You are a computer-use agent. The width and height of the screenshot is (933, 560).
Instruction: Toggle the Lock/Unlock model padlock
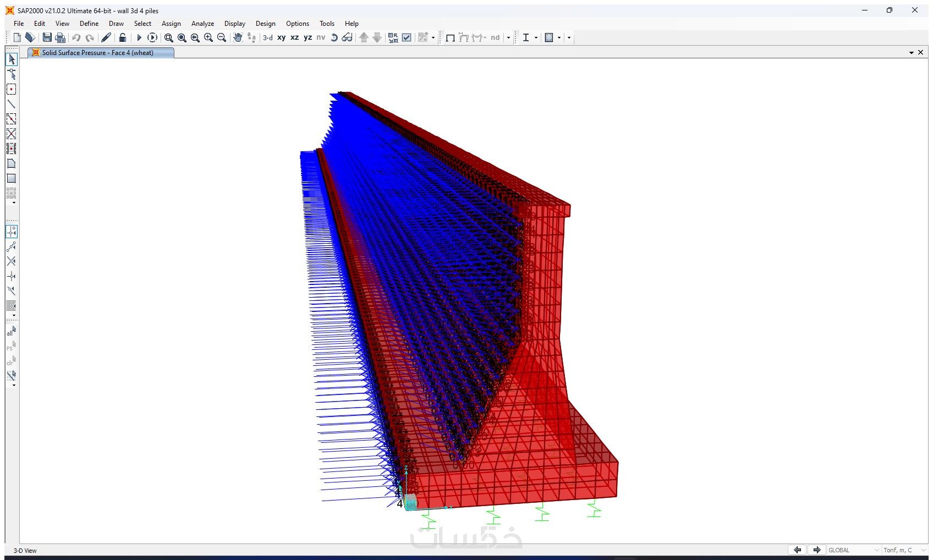coord(123,37)
